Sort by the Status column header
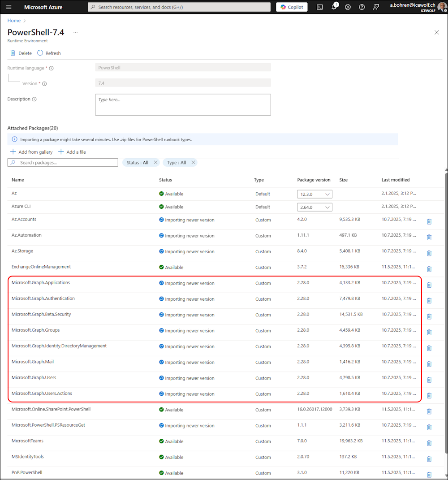This screenshot has width=448, height=480. point(166,180)
